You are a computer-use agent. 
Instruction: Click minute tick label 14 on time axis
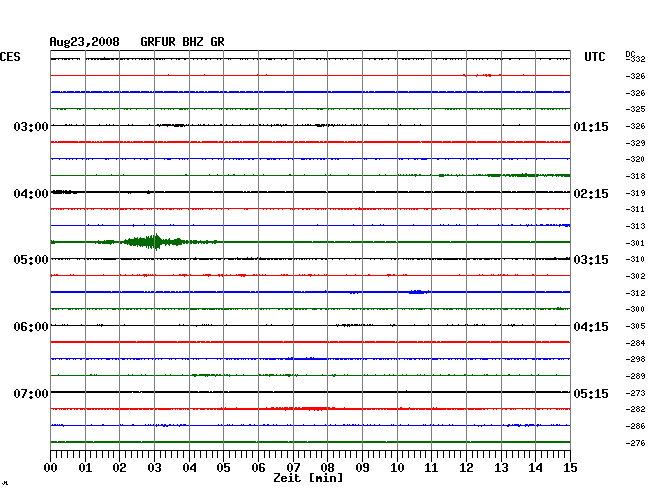coord(535,467)
